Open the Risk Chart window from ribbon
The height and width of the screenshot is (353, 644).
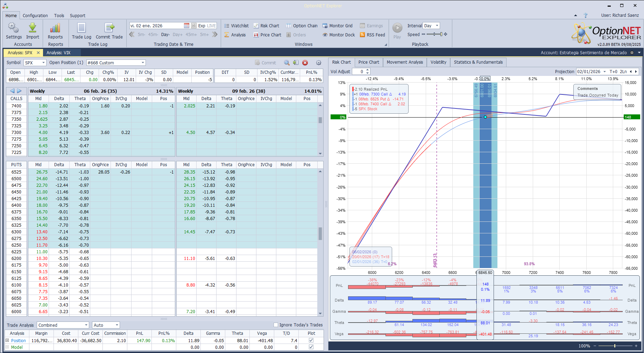266,26
